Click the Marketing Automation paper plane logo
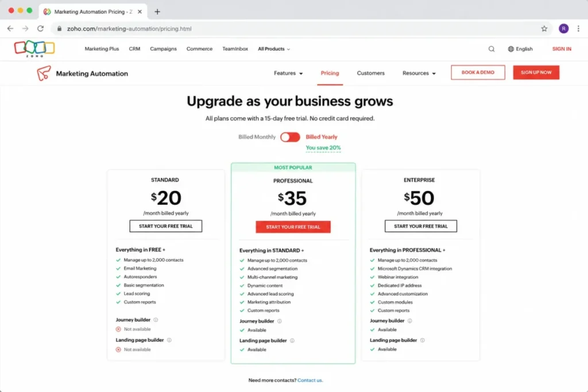 point(44,73)
